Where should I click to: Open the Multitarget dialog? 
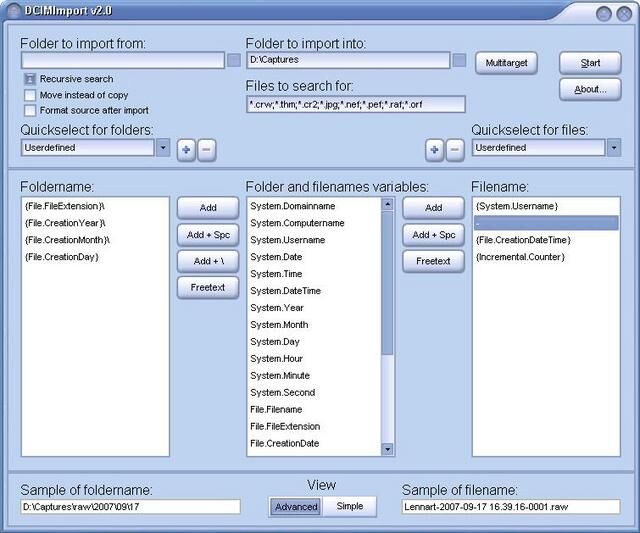(x=506, y=63)
